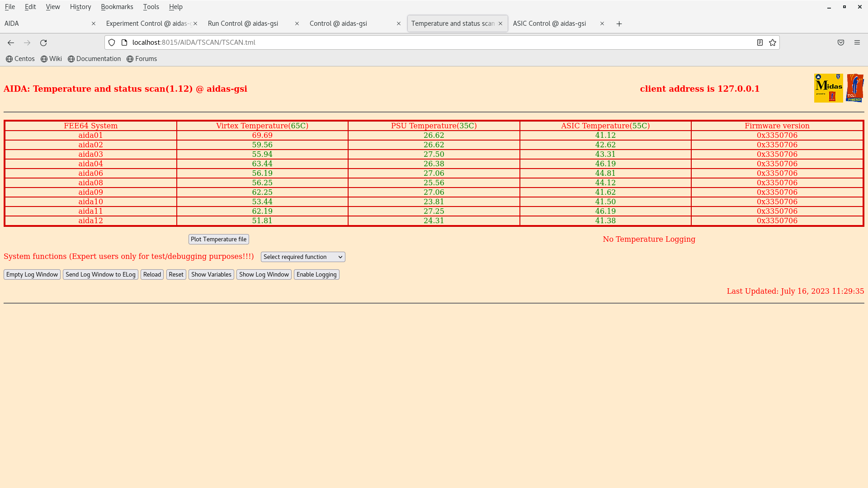Close the Temperature and status scan tab

coord(500,23)
